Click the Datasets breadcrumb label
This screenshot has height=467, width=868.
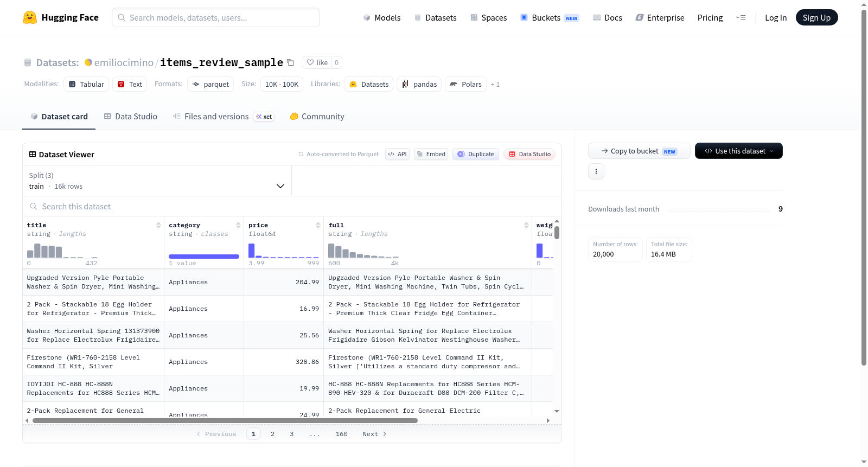click(x=58, y=62)
